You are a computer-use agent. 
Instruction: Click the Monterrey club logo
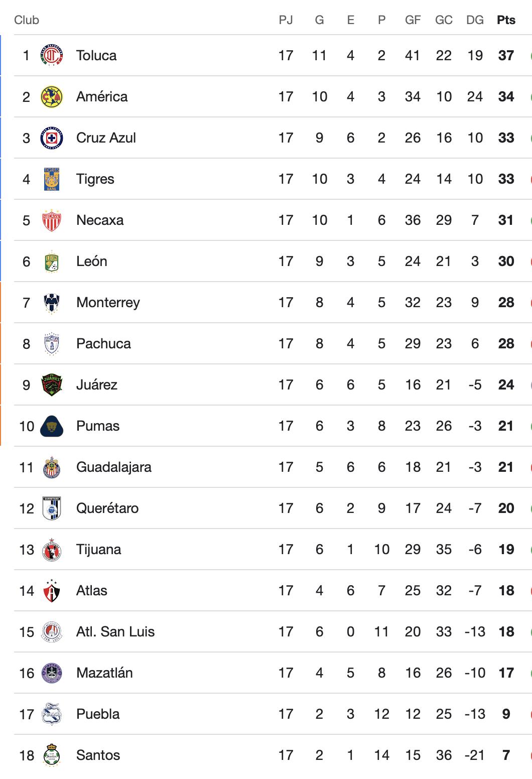(x=52, y=303)
